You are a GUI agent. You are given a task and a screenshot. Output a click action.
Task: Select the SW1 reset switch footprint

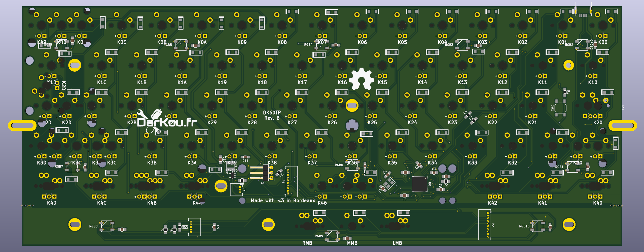click(560, 108)
